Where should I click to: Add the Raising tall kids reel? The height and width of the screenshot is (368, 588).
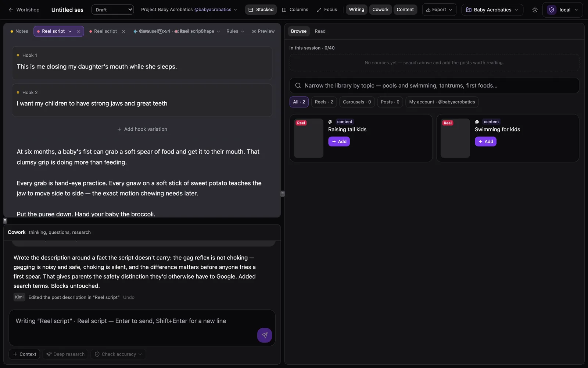[339, 141]
